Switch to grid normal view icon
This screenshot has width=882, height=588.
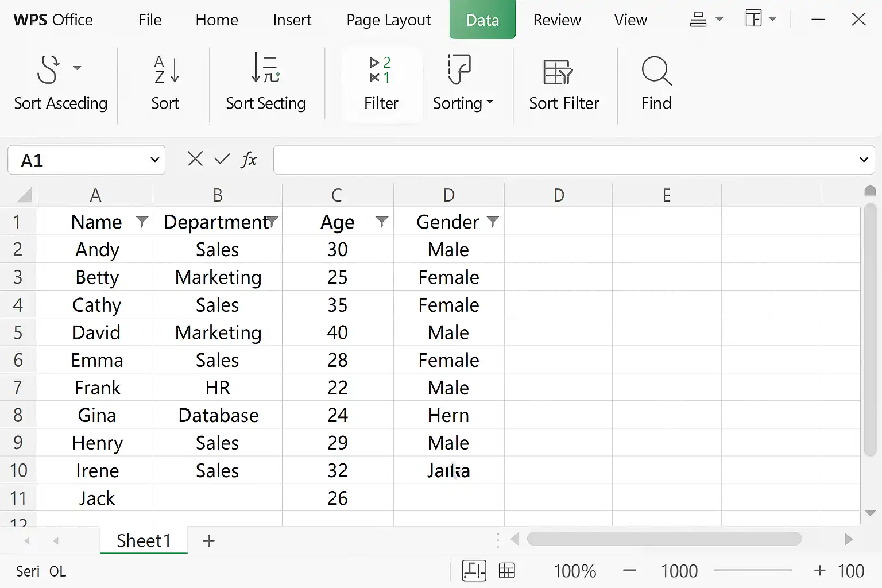(507, 571)
